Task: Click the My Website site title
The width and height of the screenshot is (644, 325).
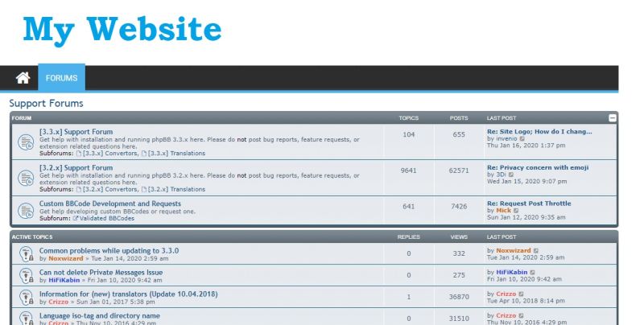Action: click(122, 30)
